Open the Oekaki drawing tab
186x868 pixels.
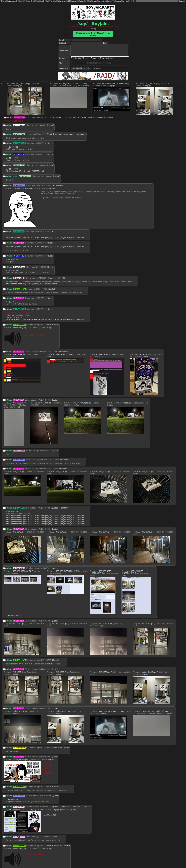pos(86,58)
